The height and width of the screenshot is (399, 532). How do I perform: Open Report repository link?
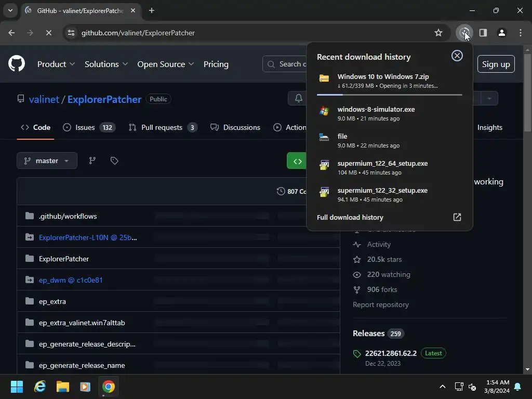click(381, 304)
